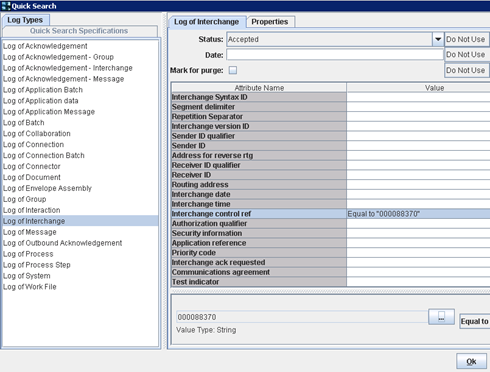Screen dimensions: 490x372
Task: Click Do Not Use button beside Status
Action: [466, 39]
